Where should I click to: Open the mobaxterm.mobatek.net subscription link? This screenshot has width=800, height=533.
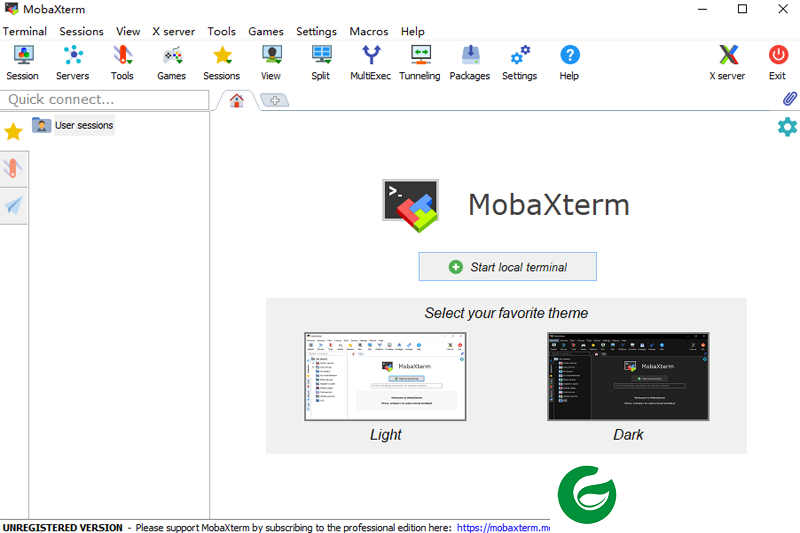[x=503, y=527]
